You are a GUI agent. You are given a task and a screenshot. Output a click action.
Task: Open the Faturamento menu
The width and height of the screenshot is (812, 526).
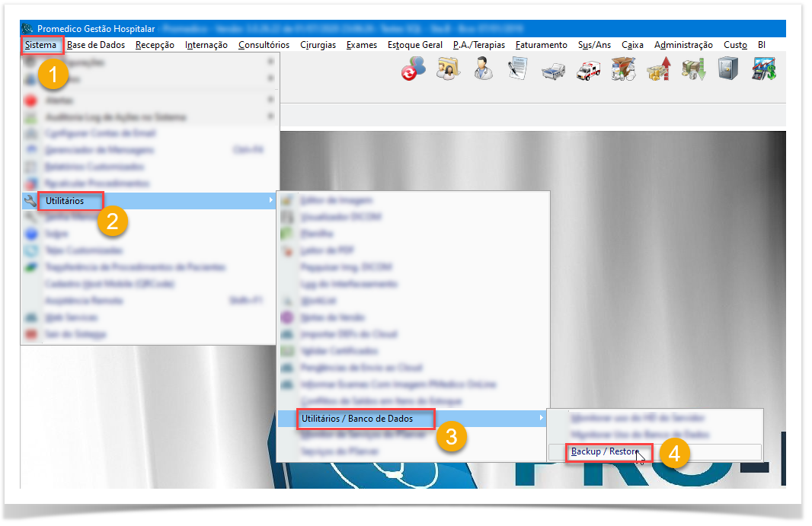pyautogui.click(x=541, y=45)
